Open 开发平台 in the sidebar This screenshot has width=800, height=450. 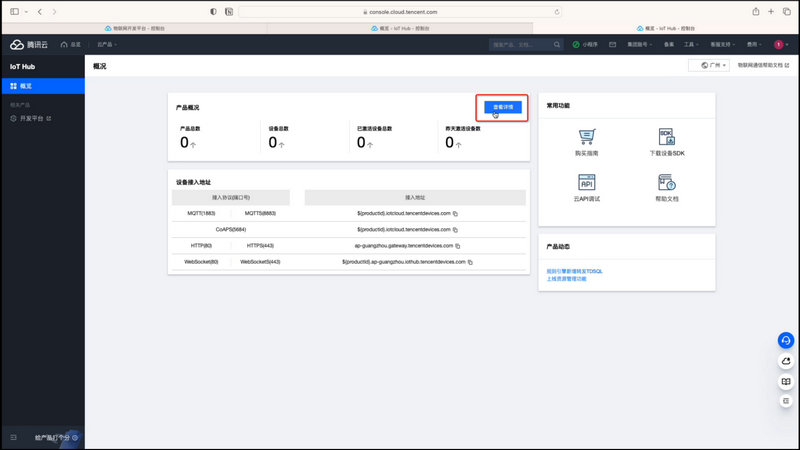(34, 118)
